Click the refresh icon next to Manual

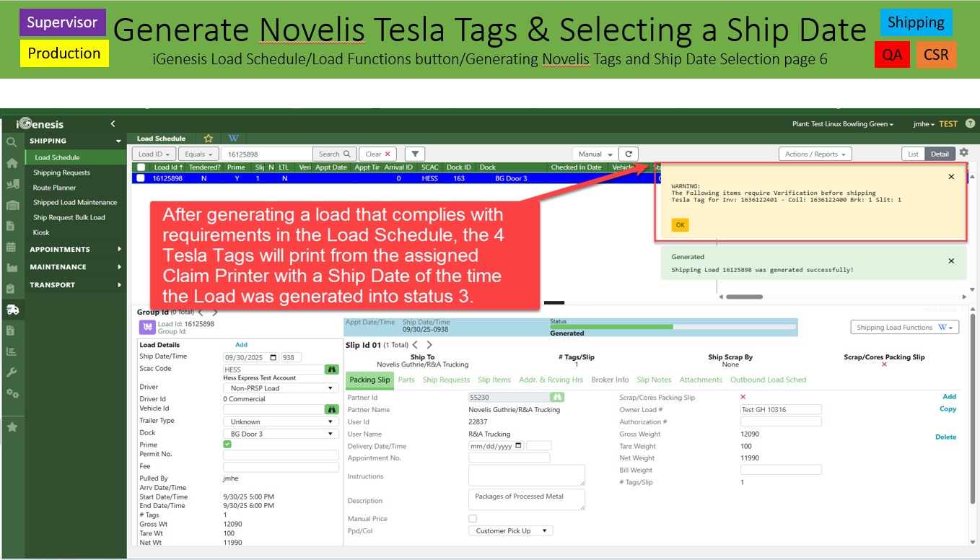[x=629, y=154]
